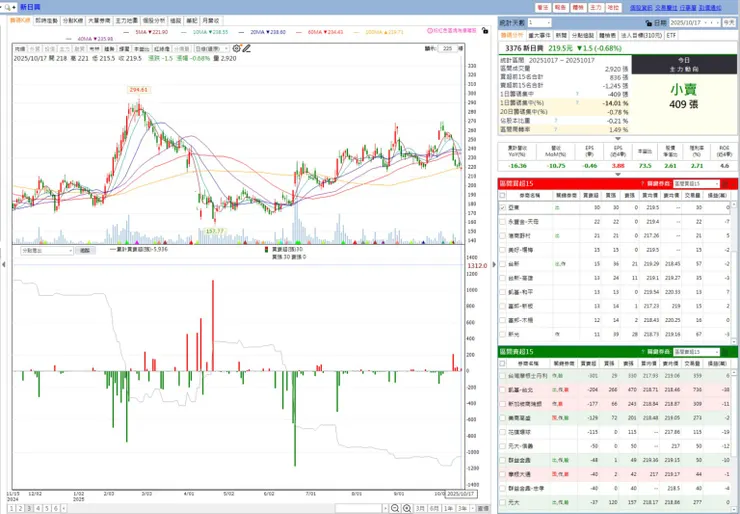Open the dropdown field left of the zoom icons

361,508
